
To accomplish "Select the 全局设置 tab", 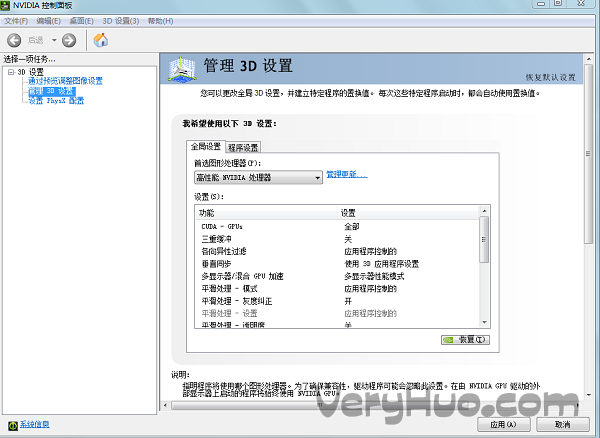I will pos(205,147).
